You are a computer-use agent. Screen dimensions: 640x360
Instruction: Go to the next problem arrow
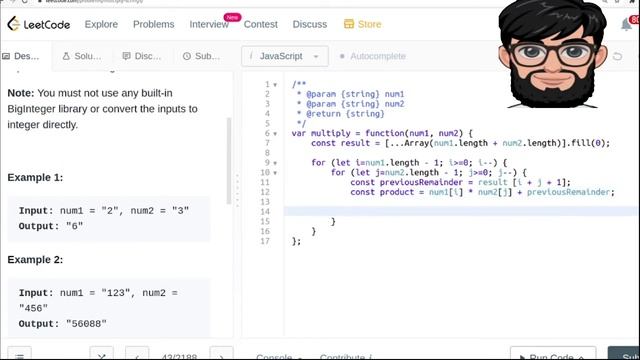221,353
